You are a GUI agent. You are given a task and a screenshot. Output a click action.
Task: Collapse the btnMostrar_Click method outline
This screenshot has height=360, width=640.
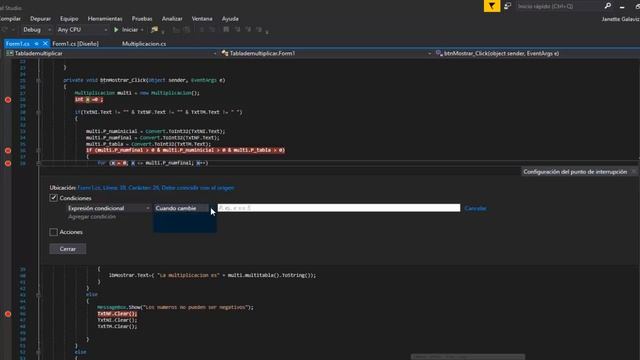point(38,80)
